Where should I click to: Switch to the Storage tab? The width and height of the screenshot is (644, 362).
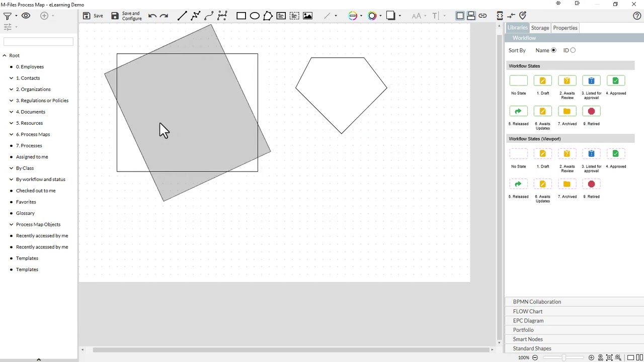coord(540,28)
